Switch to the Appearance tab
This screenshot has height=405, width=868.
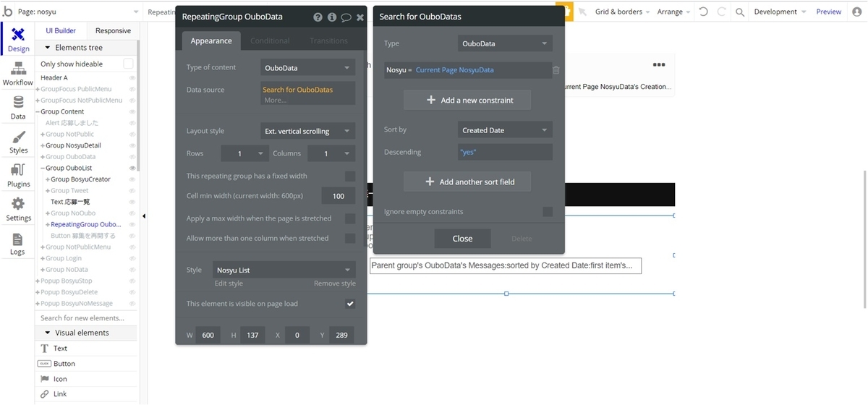click(x=211, y=41)
